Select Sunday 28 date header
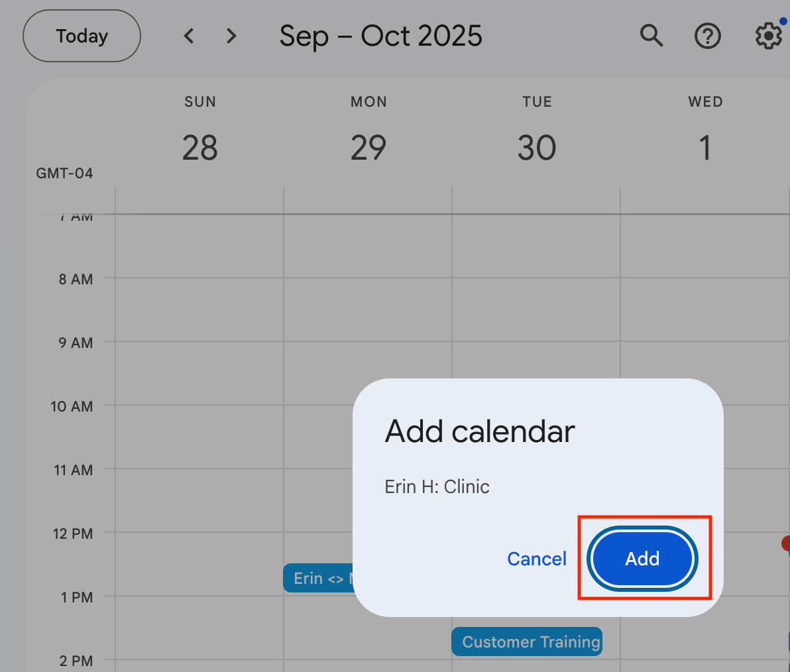 [x=199, y=147]
